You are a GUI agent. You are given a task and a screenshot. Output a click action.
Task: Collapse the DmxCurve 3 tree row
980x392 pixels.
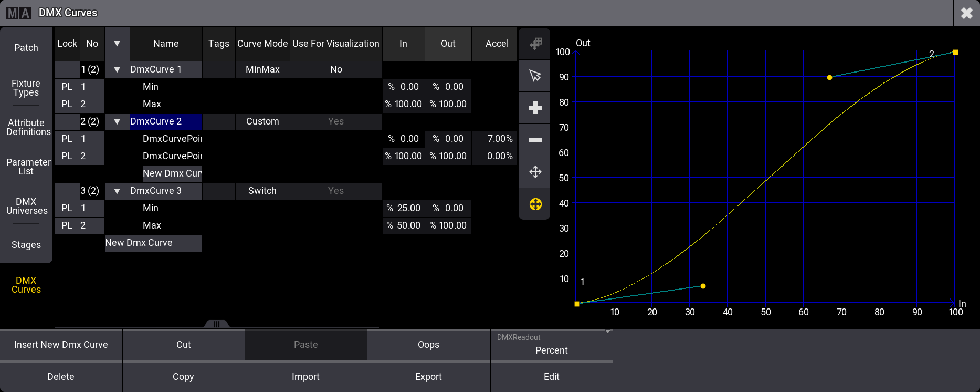click(x=117, y=191)
